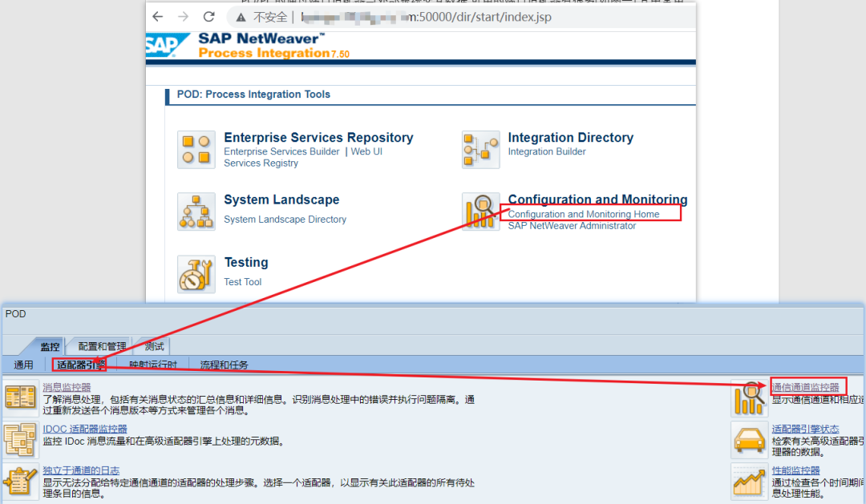Switch to the 监控 tab
The height and width of the screenshot is (504, 866).
(49, 347)
